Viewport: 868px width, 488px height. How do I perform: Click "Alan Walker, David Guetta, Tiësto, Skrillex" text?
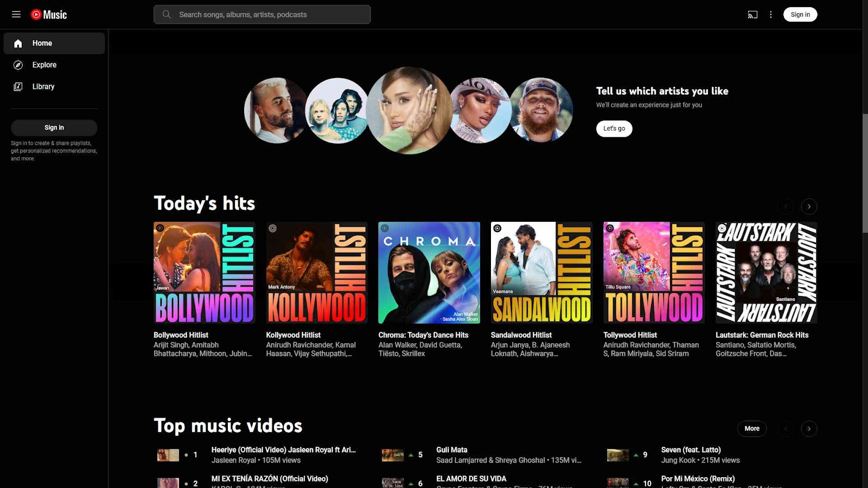click(x=420, y=349)
